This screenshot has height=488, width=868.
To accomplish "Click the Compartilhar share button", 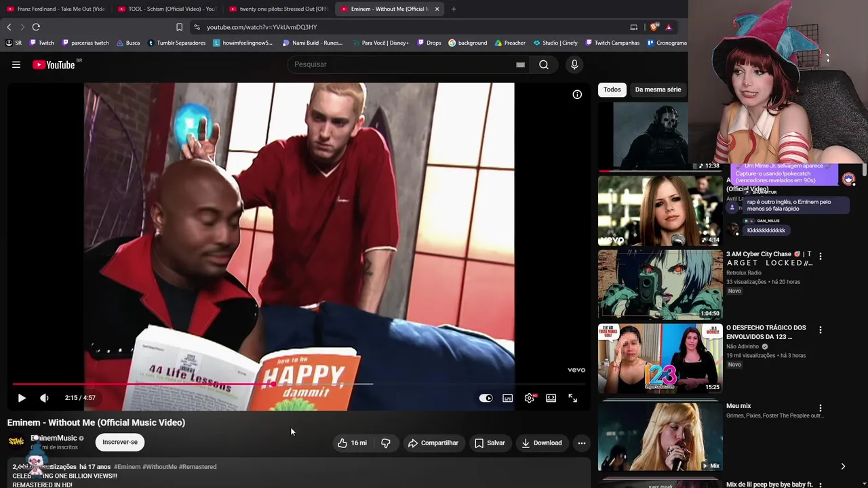I will (x=433, y=443).
